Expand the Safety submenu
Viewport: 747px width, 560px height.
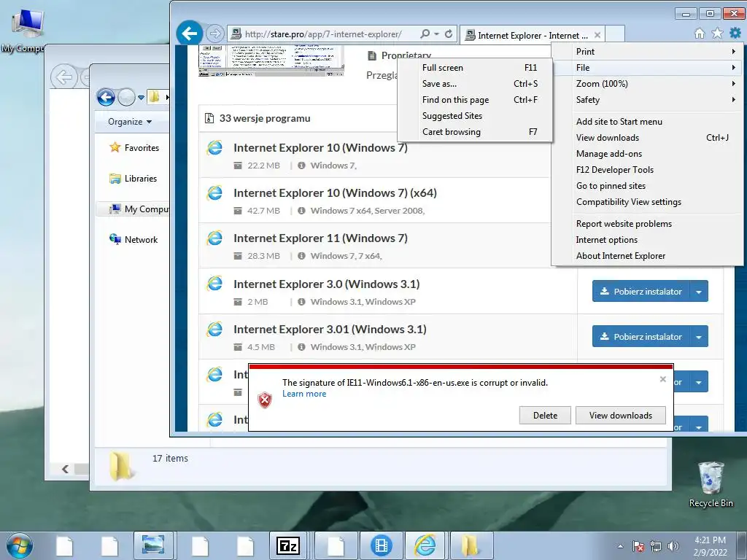[x=647, y=100]
